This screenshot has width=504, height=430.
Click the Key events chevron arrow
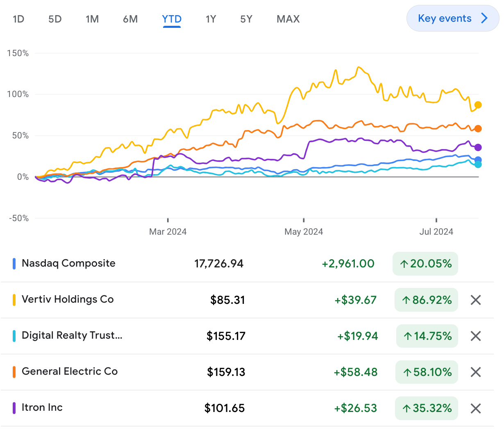pos(484,18)
